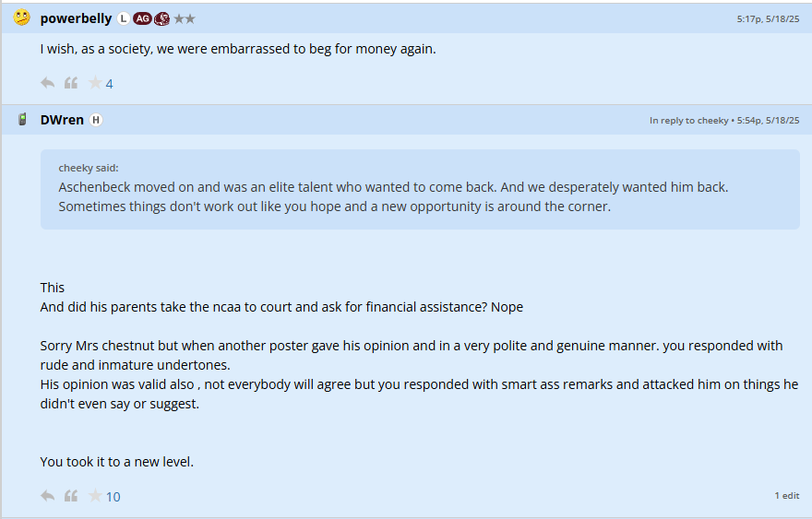Open powerbelly's user profile
The image size is (812, 519).
(76, 18)
